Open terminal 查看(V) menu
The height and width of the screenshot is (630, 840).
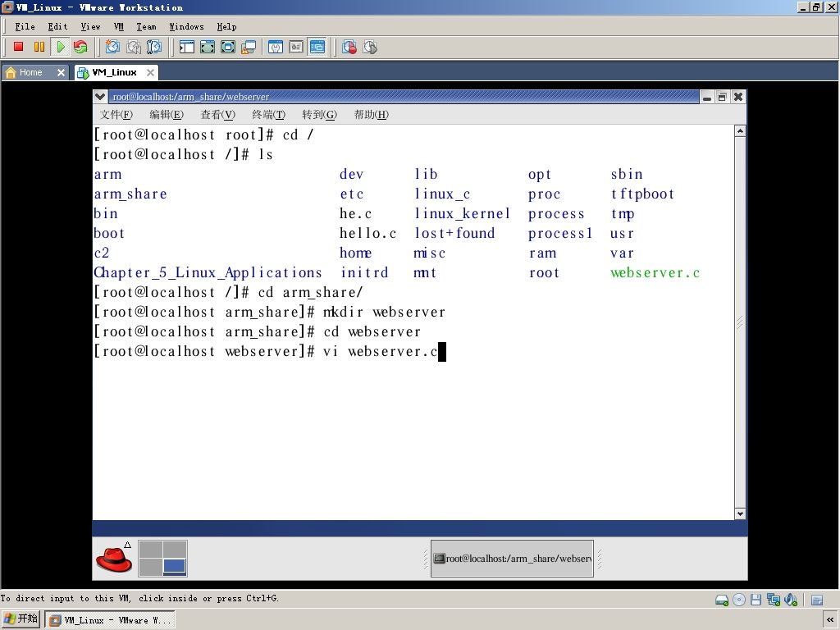[217, 115]
